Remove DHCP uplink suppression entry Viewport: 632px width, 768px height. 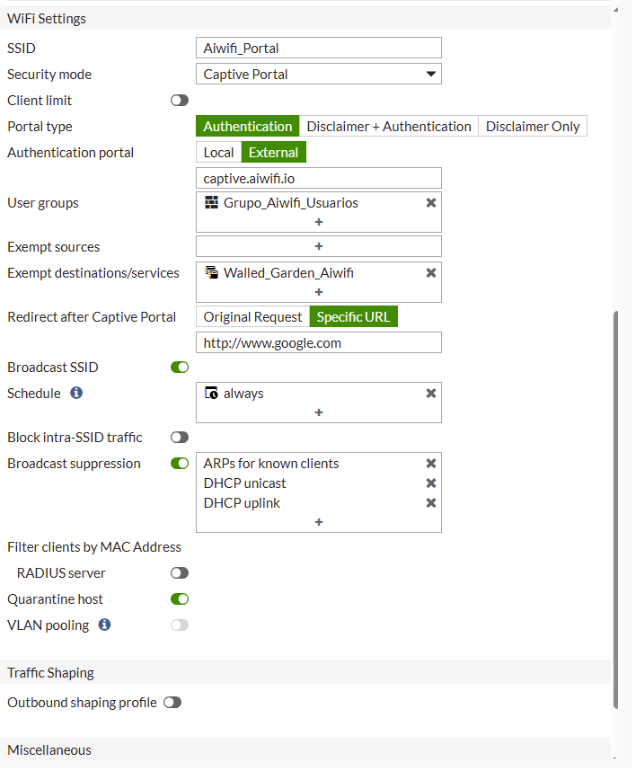pos(431,503)
